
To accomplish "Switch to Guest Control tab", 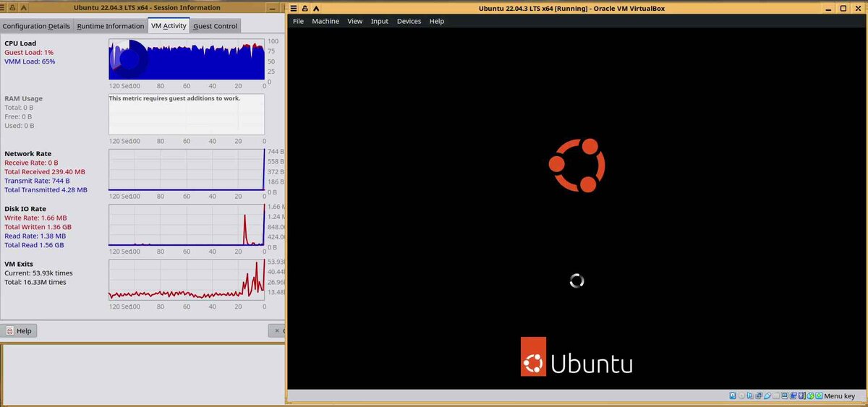I will tap(216, 26).
